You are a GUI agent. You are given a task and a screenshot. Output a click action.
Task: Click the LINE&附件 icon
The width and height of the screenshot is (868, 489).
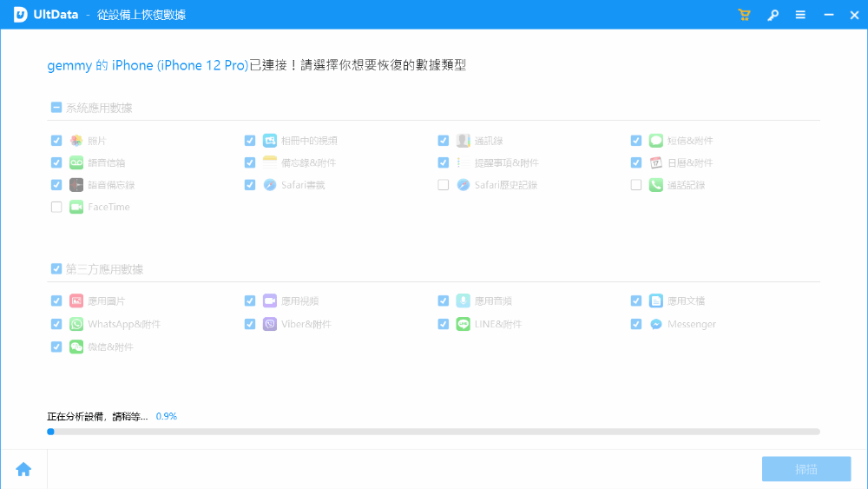pos(464,324)
